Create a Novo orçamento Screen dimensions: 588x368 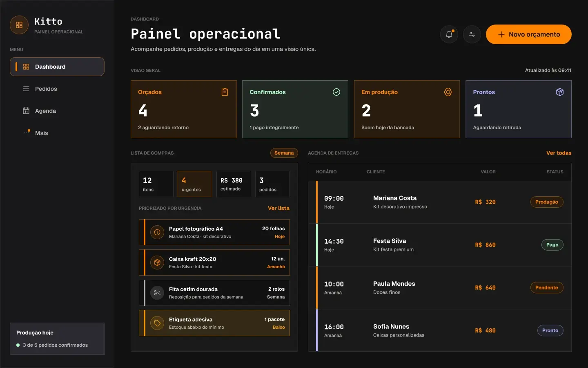coord(529,34)
